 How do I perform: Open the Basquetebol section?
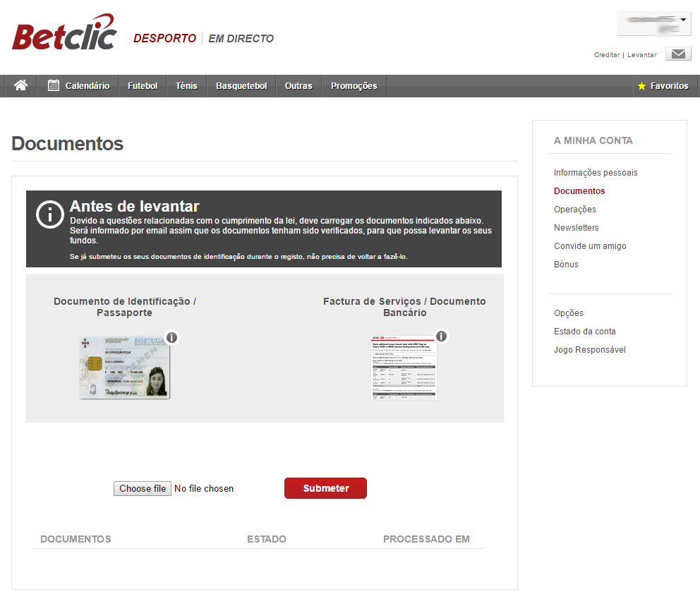coord(241,86)
